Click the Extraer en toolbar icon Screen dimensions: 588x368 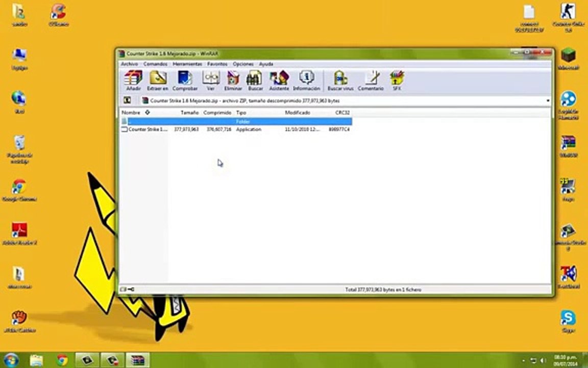click(x=158, y=80)
